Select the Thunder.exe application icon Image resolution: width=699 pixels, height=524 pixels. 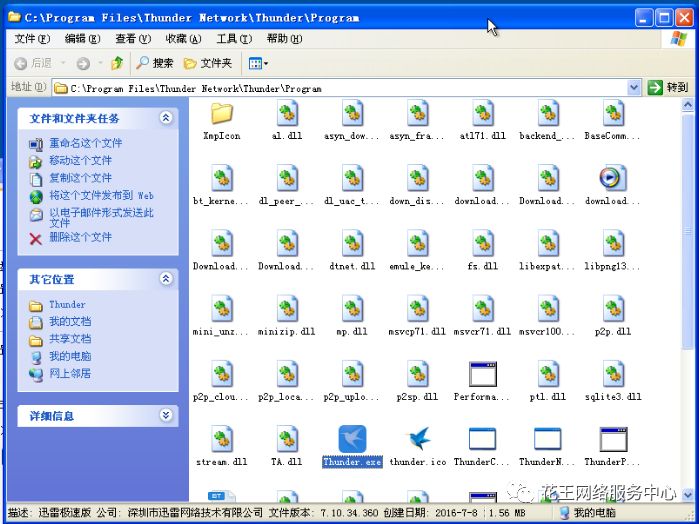tap(351, 440)
